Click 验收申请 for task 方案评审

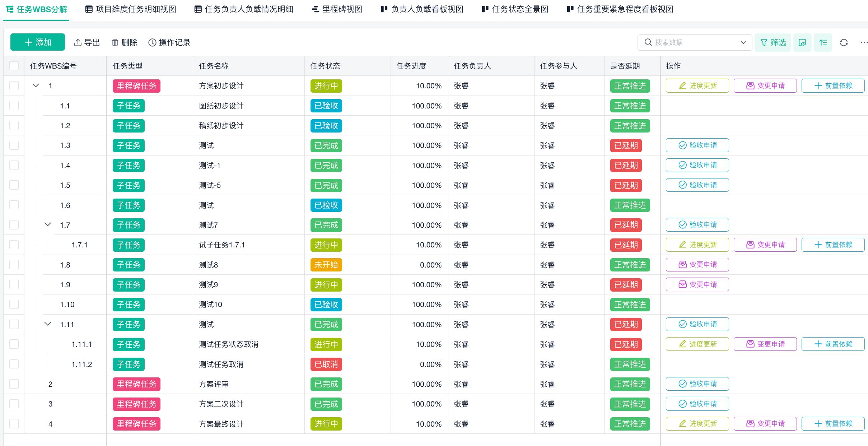(697, 384)
